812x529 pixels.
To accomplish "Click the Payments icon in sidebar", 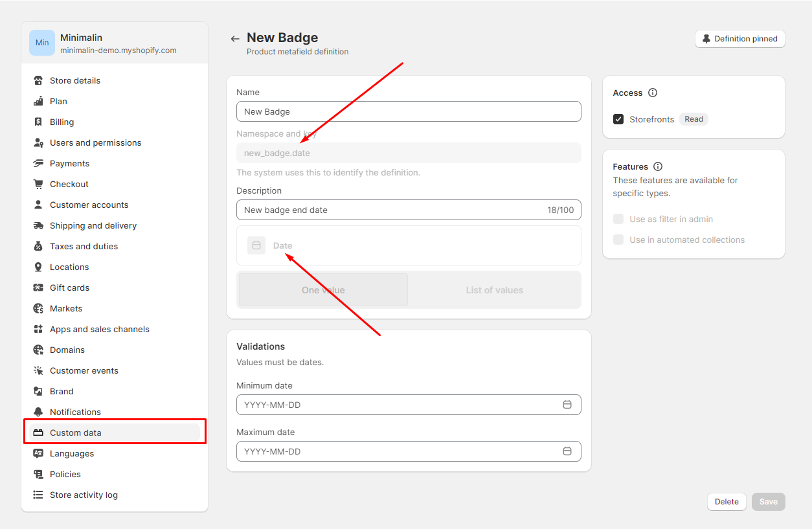I will [38, 163].
